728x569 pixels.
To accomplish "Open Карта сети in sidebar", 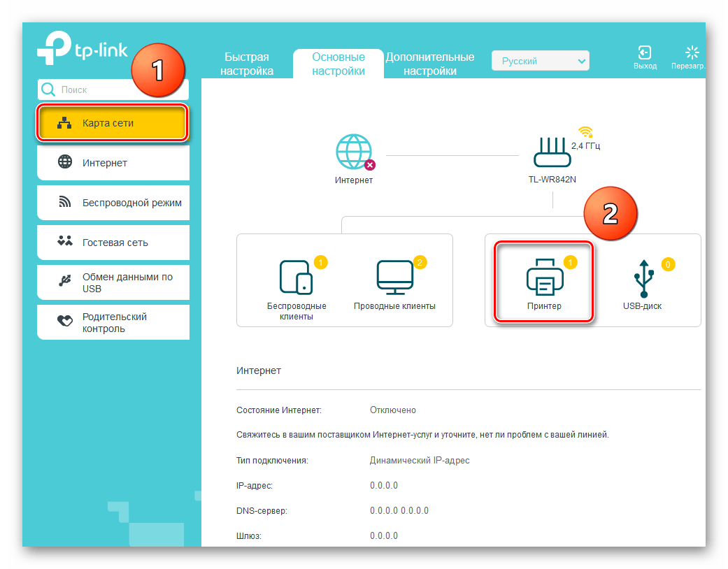I will click(x=113, y=124).
